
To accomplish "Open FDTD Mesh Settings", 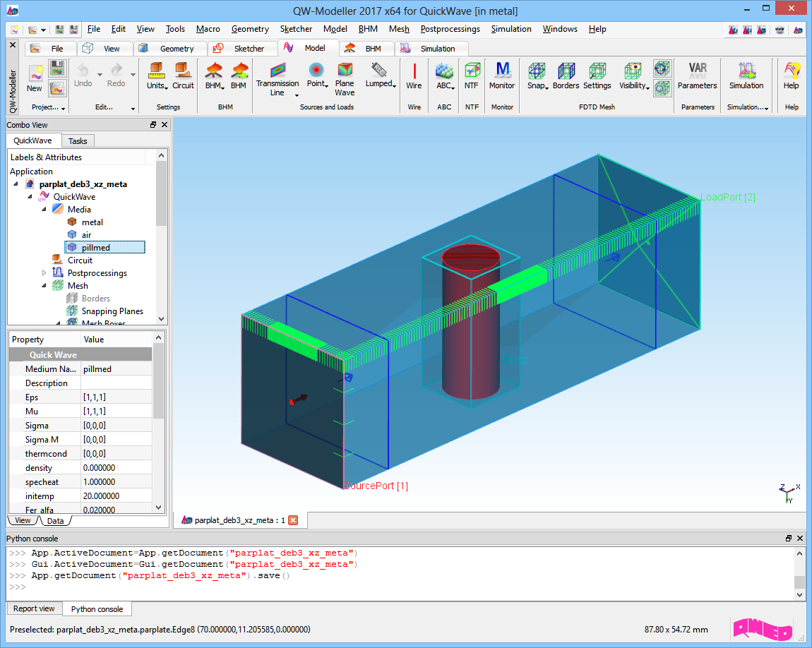I will coord(597,76).
